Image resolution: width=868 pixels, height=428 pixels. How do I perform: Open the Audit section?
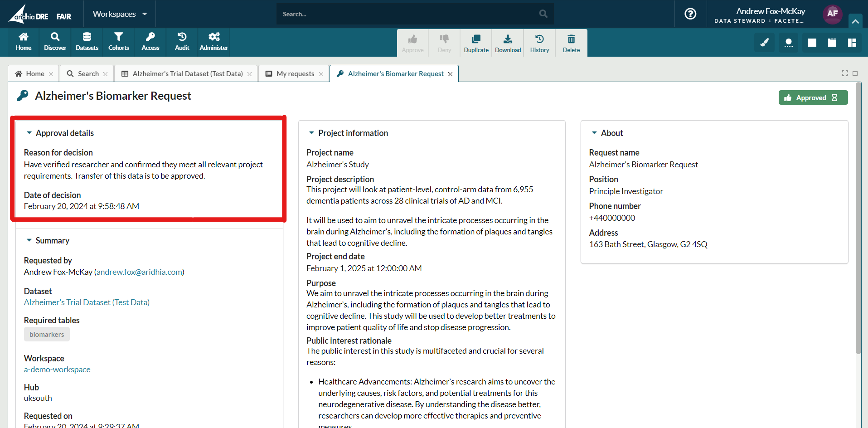click(182, 41)
